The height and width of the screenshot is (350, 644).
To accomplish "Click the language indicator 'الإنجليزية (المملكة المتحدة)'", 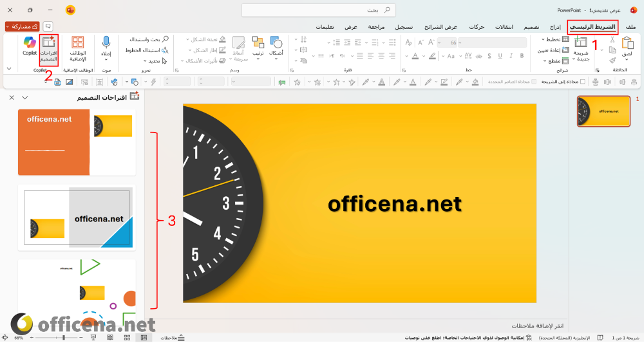I will tap(564, 338).
